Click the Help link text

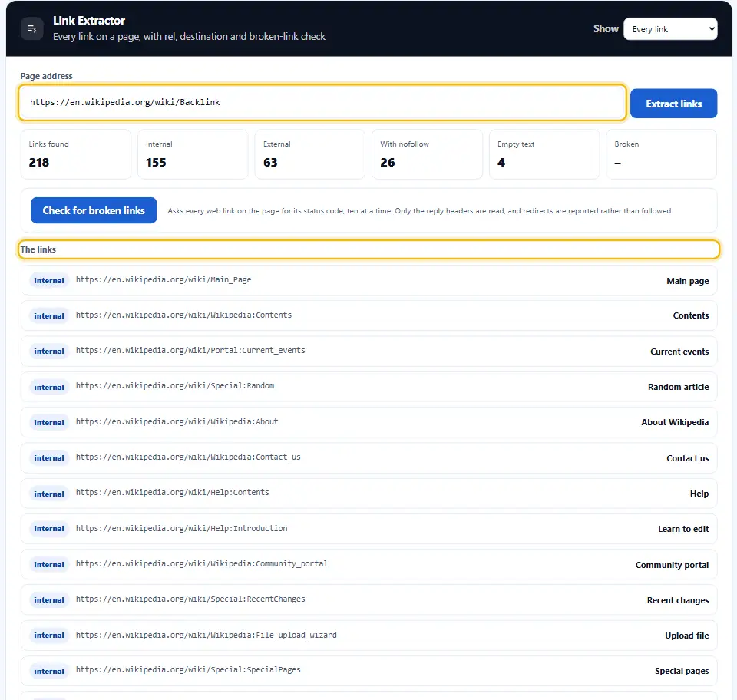[x=699, y=494]
